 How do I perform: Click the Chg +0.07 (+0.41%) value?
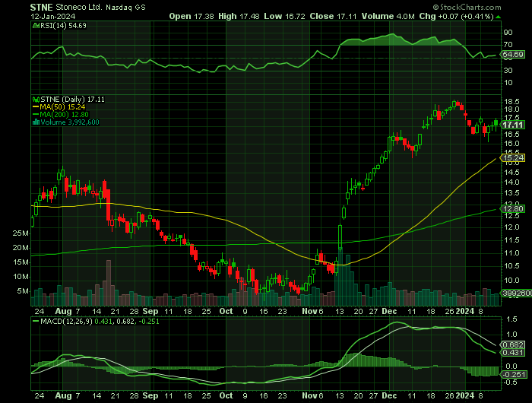click(456, 16)
